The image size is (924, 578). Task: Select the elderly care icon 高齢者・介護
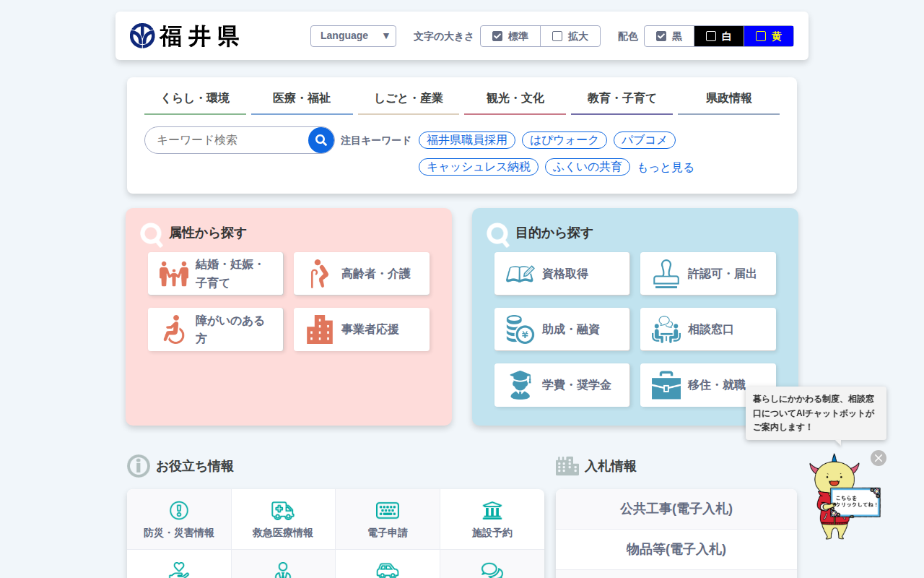pos(318,274)
